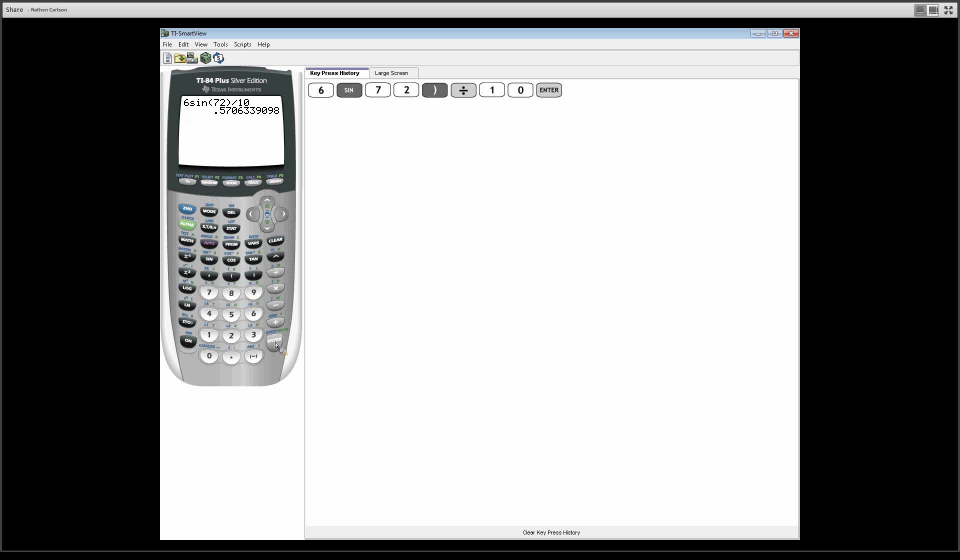Image resolution: width=960 pixels, height=560 pixels.
Task: Click the CLEAR key toggle
Action: 275,241
